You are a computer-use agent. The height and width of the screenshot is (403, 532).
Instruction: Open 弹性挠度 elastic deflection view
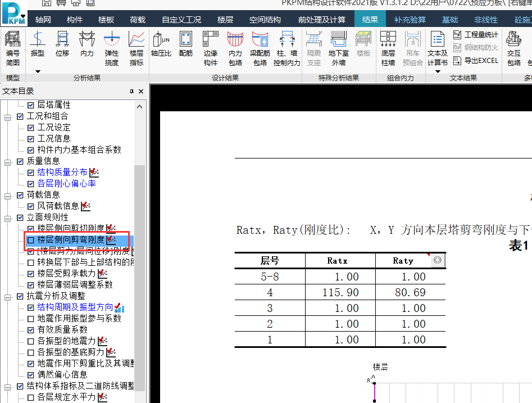click(112, 48)
